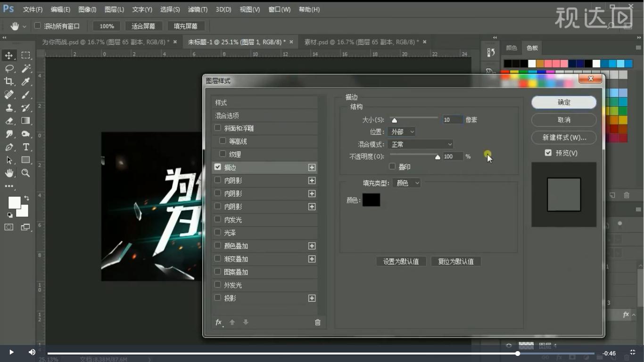Image resolution: width=644 pixels, height=362 pixels.
Task: Click the 确定 button to confirm layer style
Action: coord(563,102)
